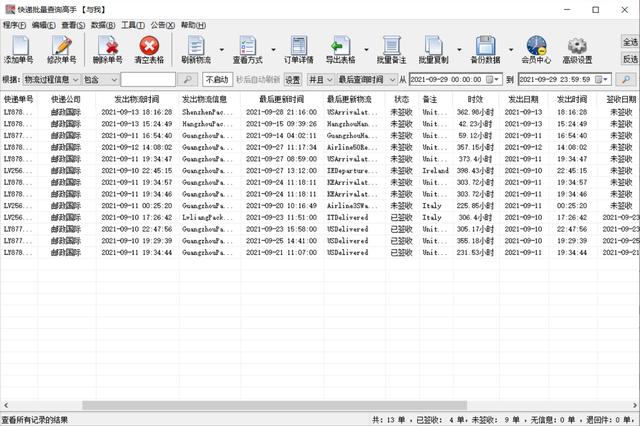This screenshot has width=640, height=426.
Task: Sort by 发出物流时间 column header
Action: (136, 99)
